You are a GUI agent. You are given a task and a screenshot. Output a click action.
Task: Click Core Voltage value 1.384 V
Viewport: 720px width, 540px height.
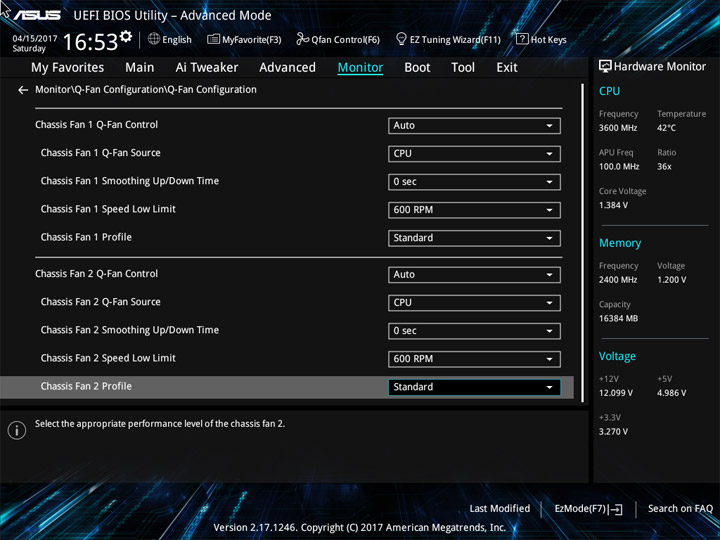613,205
